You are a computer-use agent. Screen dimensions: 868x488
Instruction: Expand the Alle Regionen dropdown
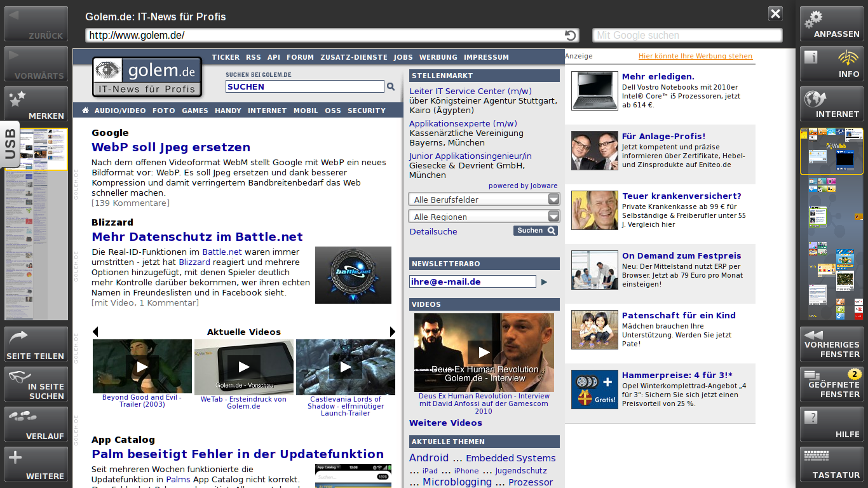(x=484, y=217)
